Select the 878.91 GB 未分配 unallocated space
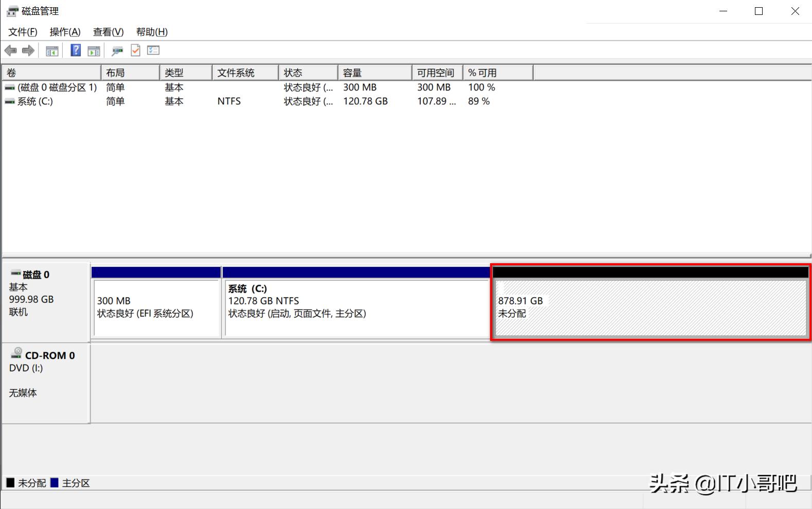The width and height of the screenshot is (812, 509). click(x=651, y=302)
